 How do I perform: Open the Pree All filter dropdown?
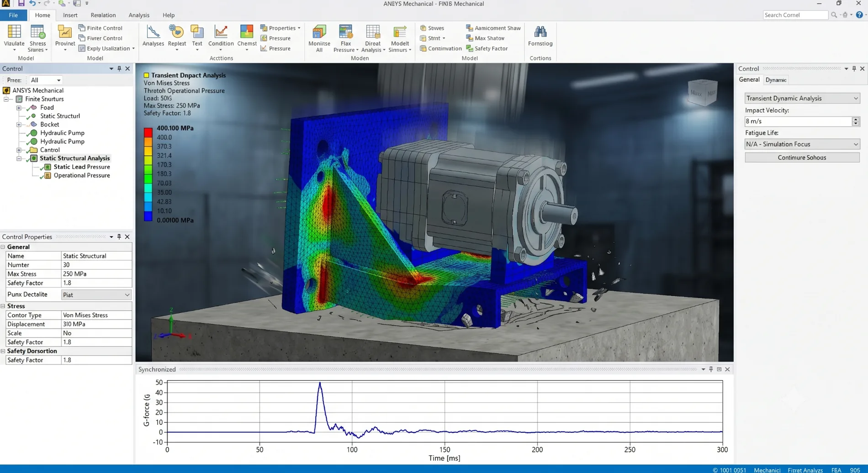[x=45, y=80]
